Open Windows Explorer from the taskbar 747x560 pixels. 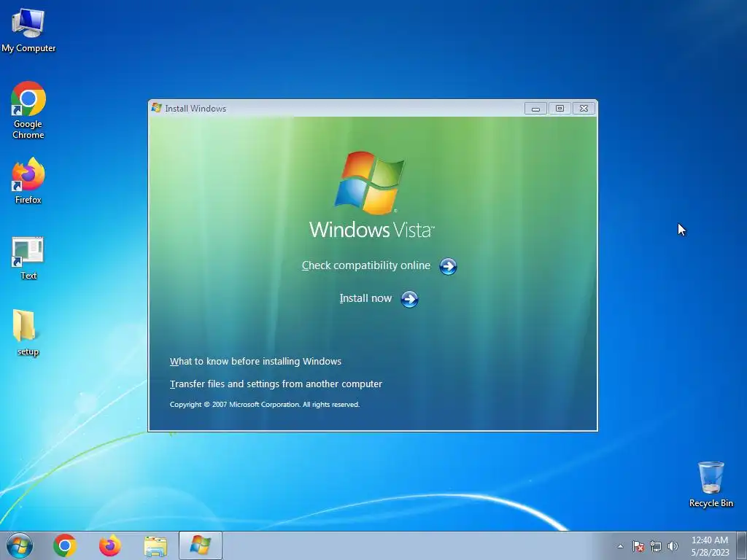pos(155,546)
